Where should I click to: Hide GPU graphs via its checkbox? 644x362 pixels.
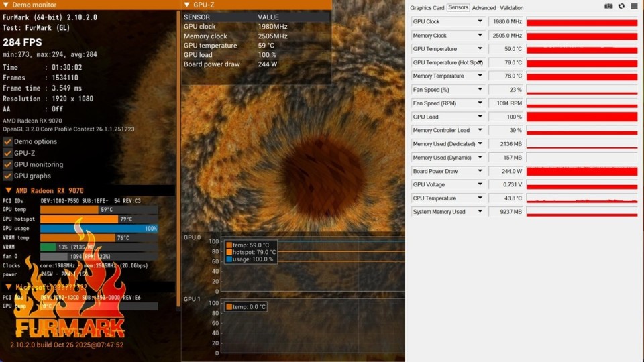pos(8,176)
